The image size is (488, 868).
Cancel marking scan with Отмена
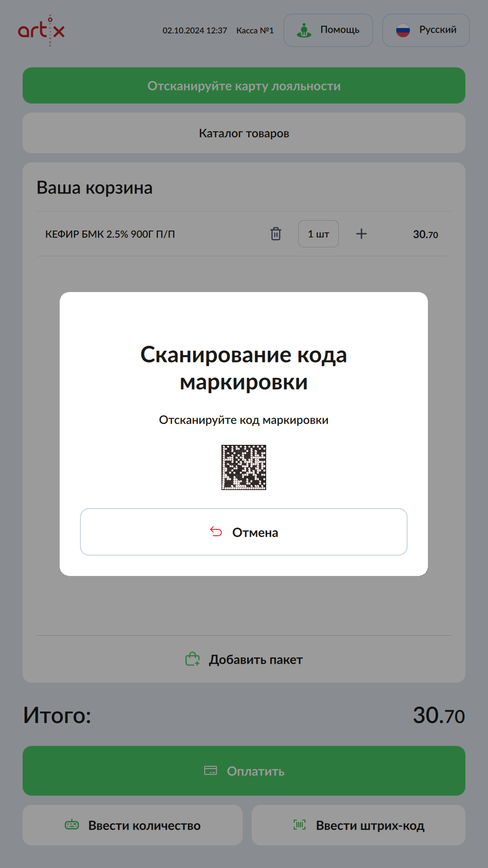pyautogui.click(x=244, y=532)
